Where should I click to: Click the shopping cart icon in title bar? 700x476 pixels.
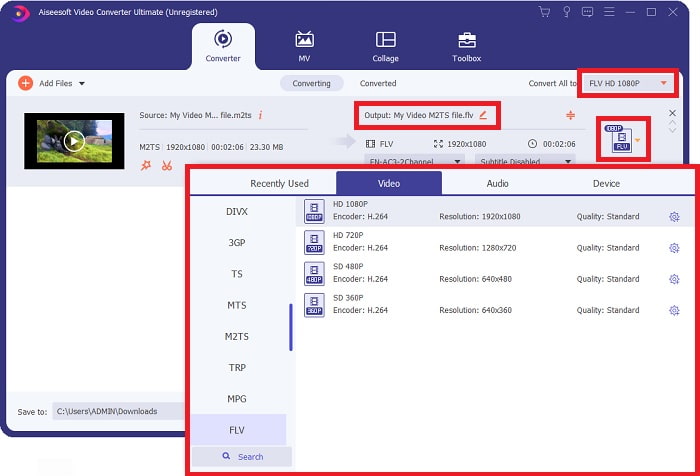pyautogui.click(x=544, y=12)
